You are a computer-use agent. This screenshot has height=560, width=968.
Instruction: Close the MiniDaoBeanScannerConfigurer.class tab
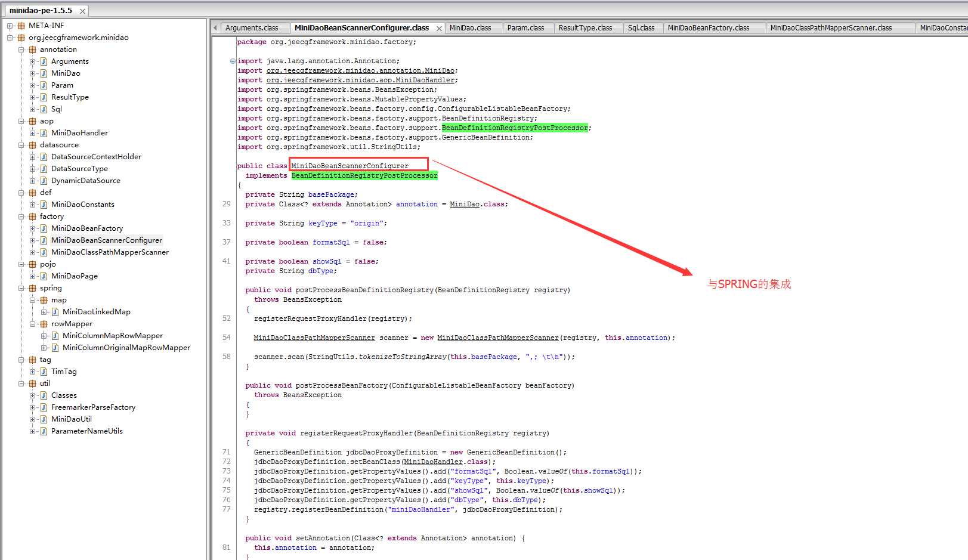click(440, 29)
